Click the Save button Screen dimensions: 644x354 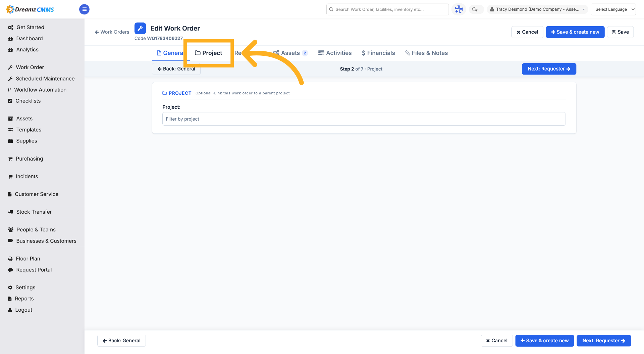620,32
